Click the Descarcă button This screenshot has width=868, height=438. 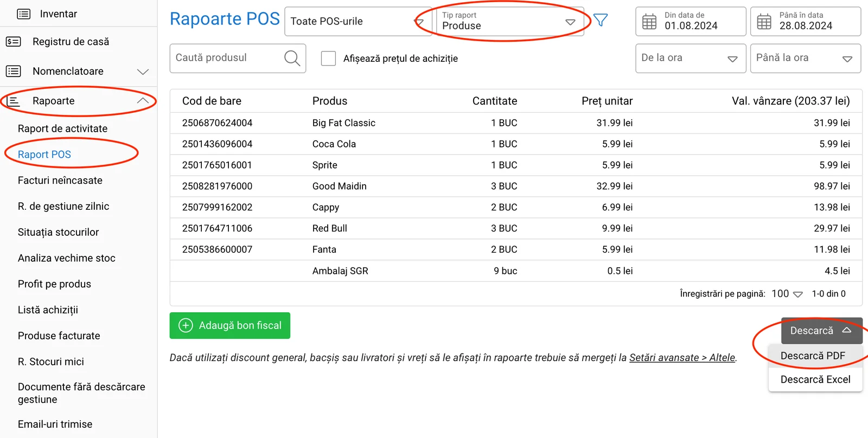(821, 331)
